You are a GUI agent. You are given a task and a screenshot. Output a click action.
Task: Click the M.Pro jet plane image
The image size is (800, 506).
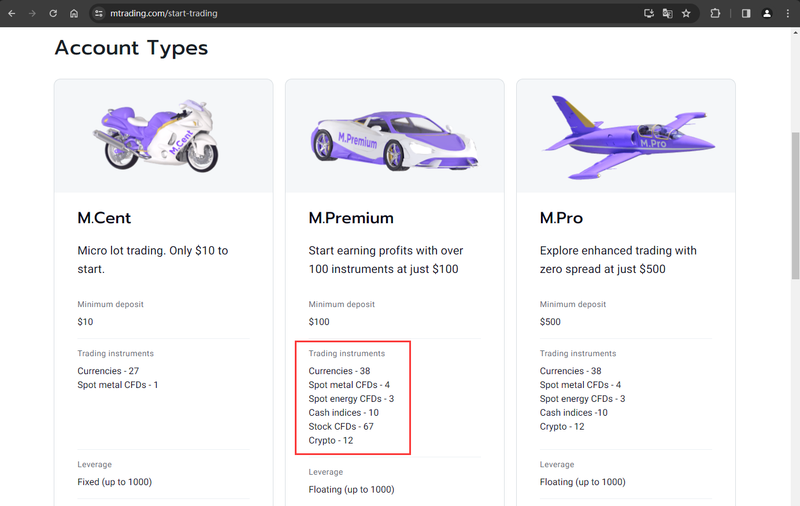629,138
